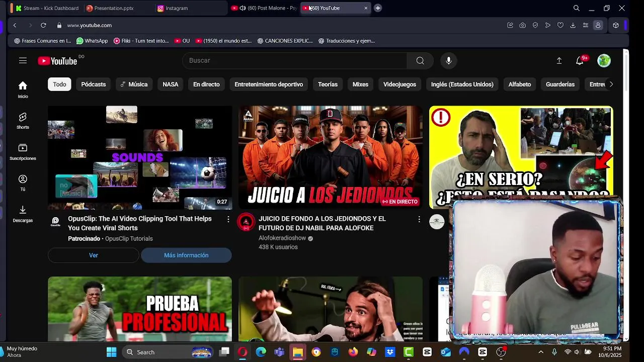Open JUICIO DE FONDO video title
The height and width of the screenshot is (362, 644).
coord(322,223)
